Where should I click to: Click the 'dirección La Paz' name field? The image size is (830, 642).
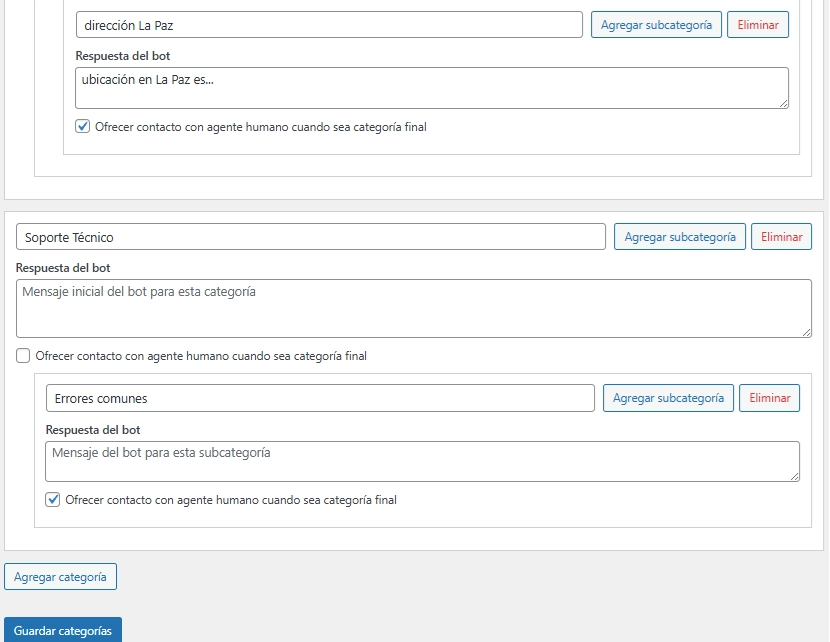[329, 25]
